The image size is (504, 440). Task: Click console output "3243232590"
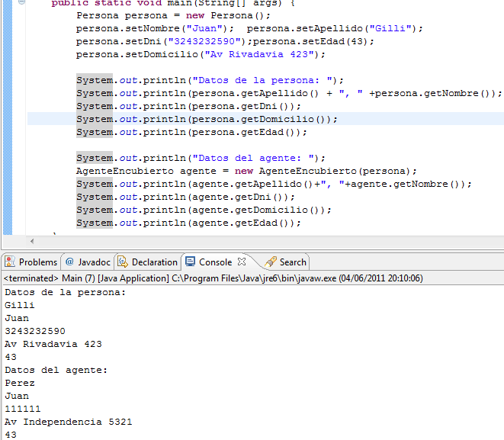click(x=35, y=331)
